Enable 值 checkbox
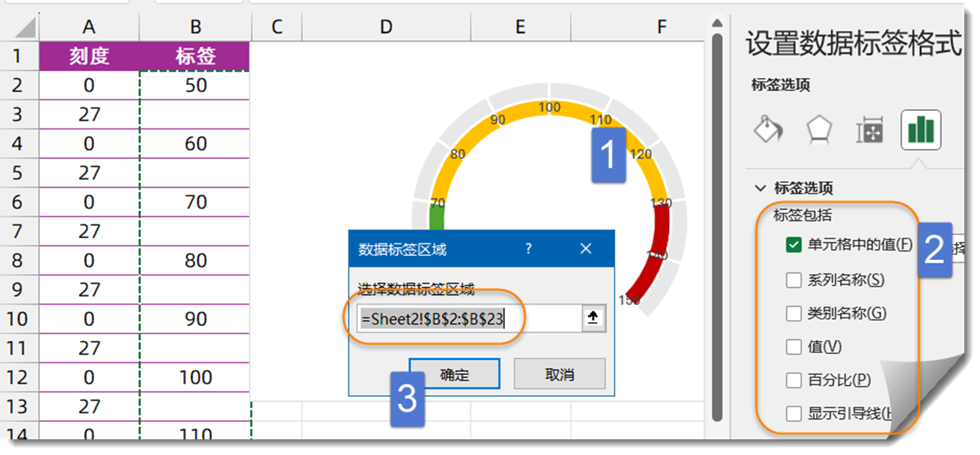The width and height of the screenshot is (980, 455). tap(793, 347)
